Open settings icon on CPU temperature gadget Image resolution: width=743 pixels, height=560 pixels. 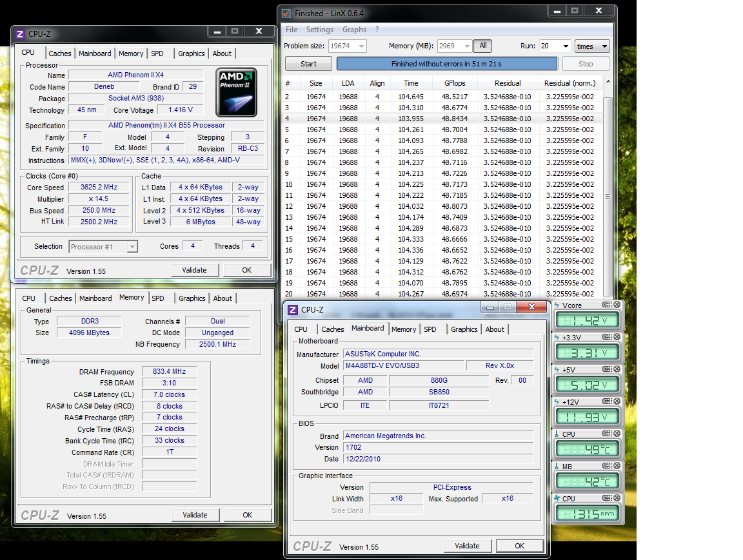[x=606, y=434]
